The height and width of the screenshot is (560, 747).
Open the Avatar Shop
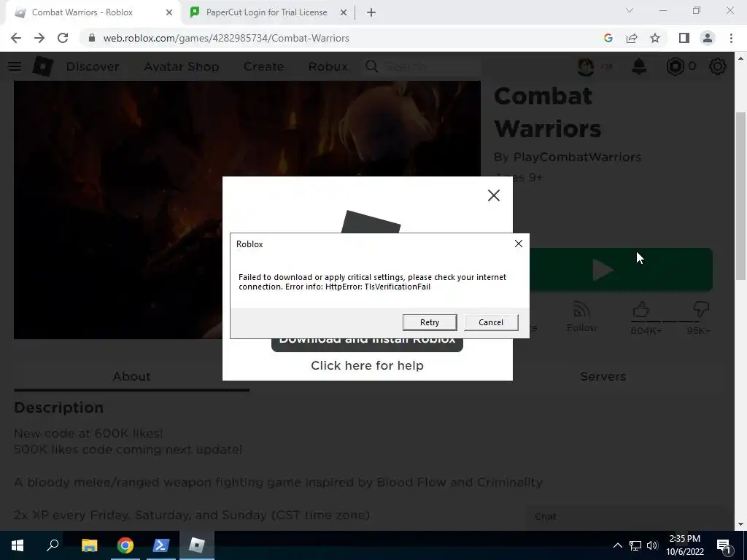tap(182, 66)
